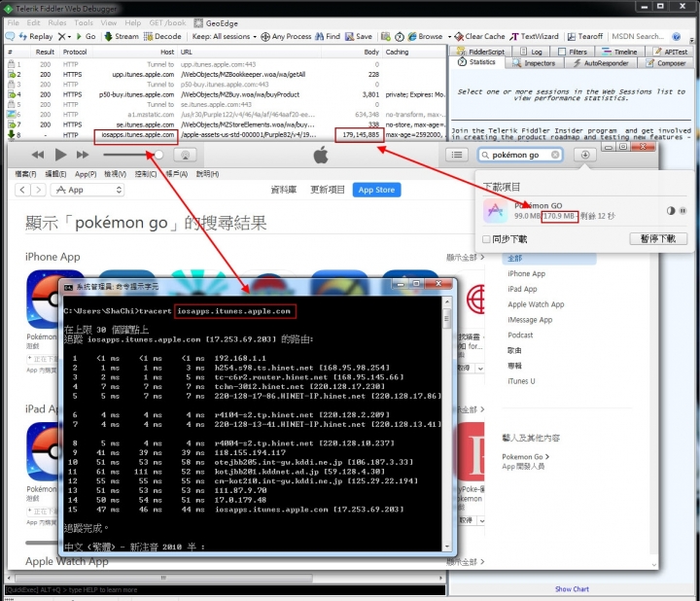This screenshot has width=700, height=601.
Task: Toggle the 同步下載 checkbox
Action: point(486,239)
